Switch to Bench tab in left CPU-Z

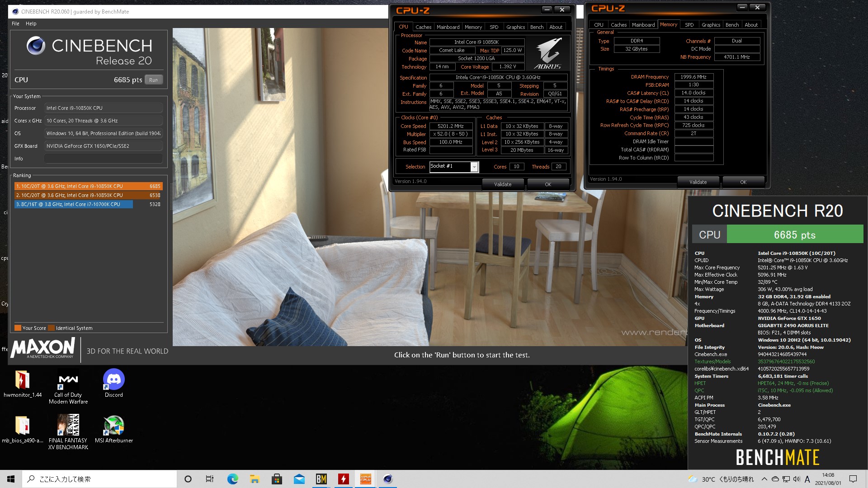537,27
